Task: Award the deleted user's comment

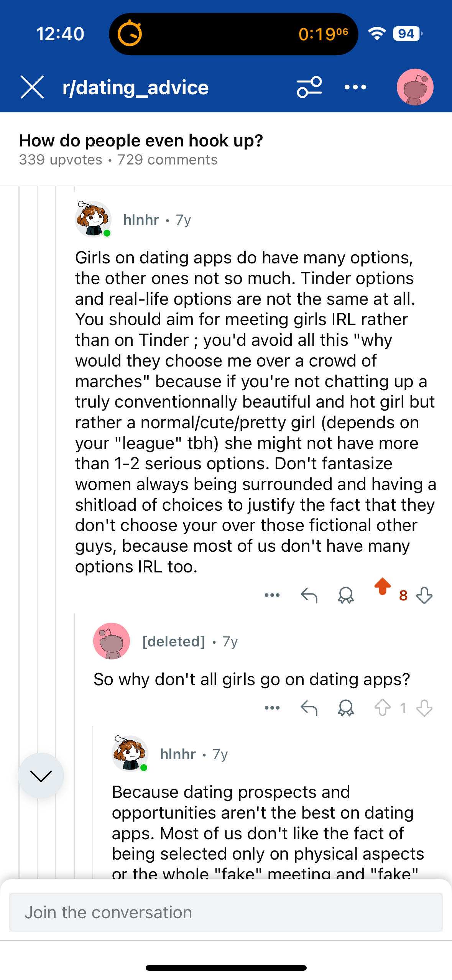Action: (x=345, y=708)
